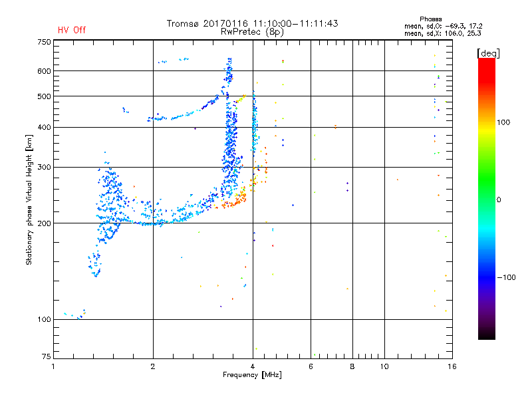Click y-axis label 300
This screenshot has width=532, height=399.
[44, 167]
